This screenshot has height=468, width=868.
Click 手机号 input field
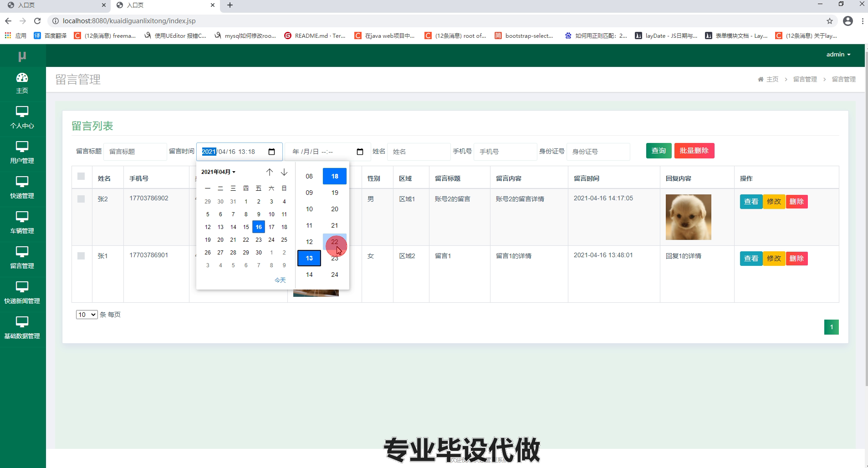coord(505,152)
